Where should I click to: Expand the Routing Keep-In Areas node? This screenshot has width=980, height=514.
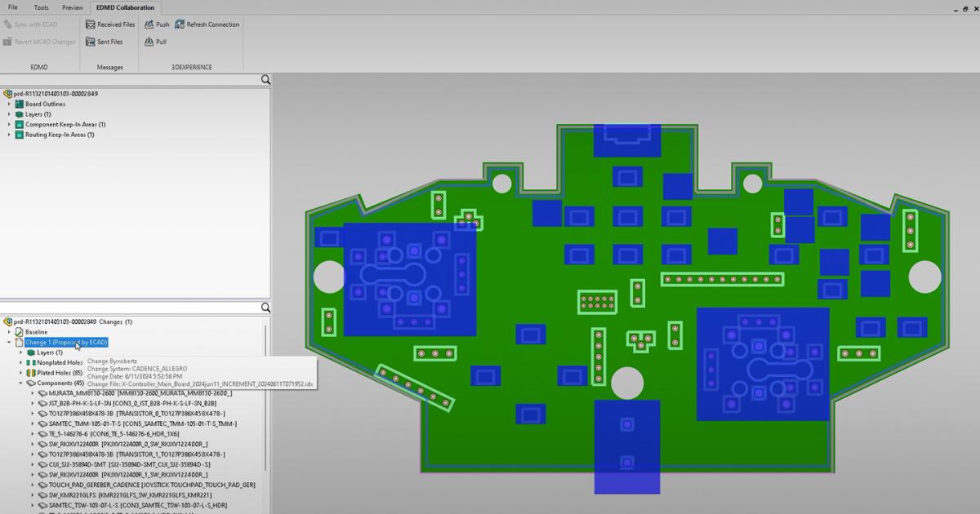10,135
